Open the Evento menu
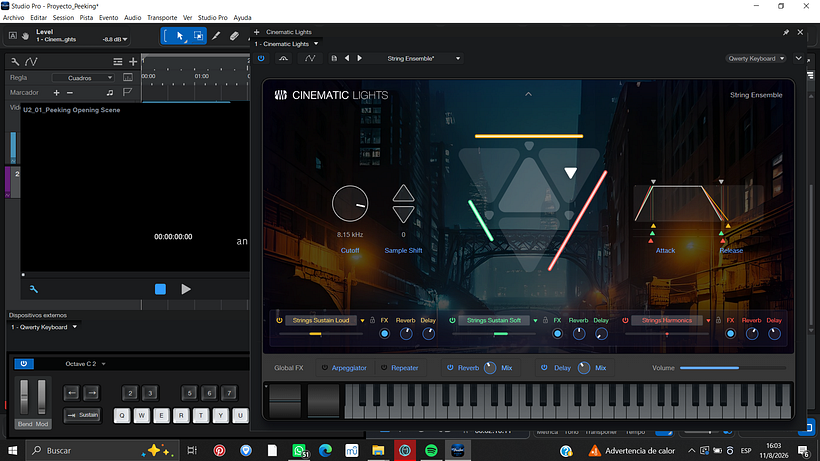 point(108,18)
